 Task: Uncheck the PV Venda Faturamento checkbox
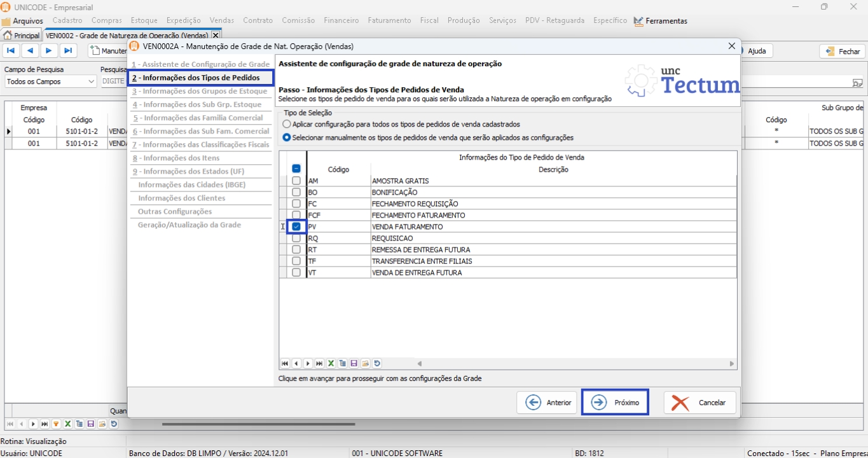coord(296,226)
